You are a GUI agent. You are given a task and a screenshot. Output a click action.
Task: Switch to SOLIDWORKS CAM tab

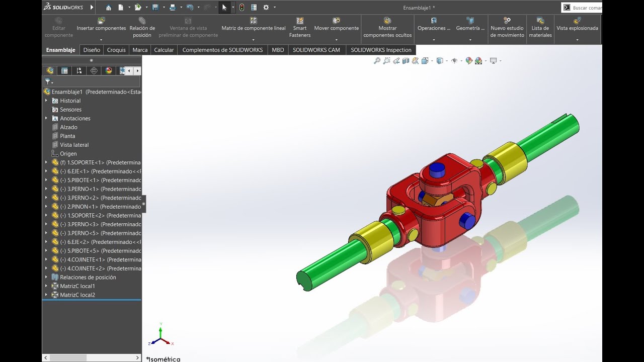click(x=316, y=50)
